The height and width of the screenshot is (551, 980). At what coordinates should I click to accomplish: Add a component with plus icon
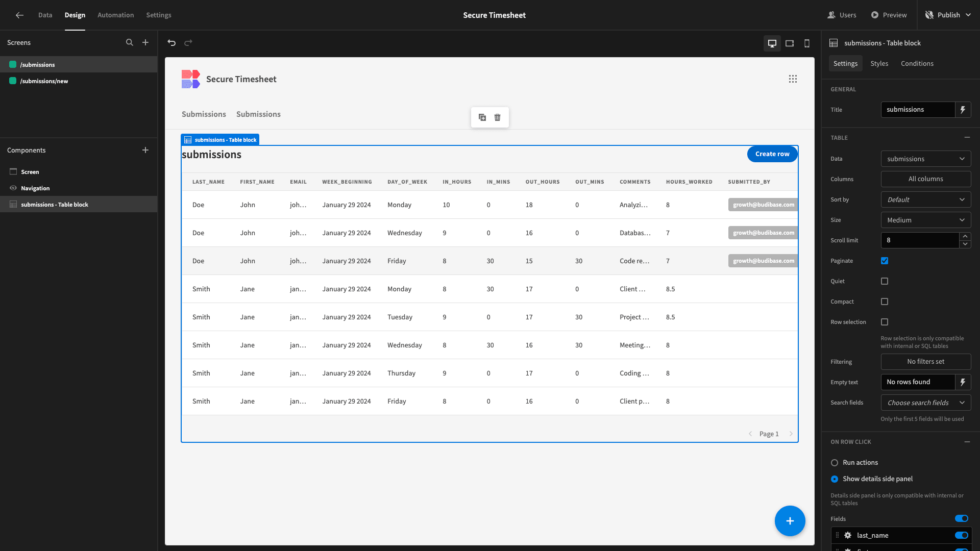tap(145, 150)
